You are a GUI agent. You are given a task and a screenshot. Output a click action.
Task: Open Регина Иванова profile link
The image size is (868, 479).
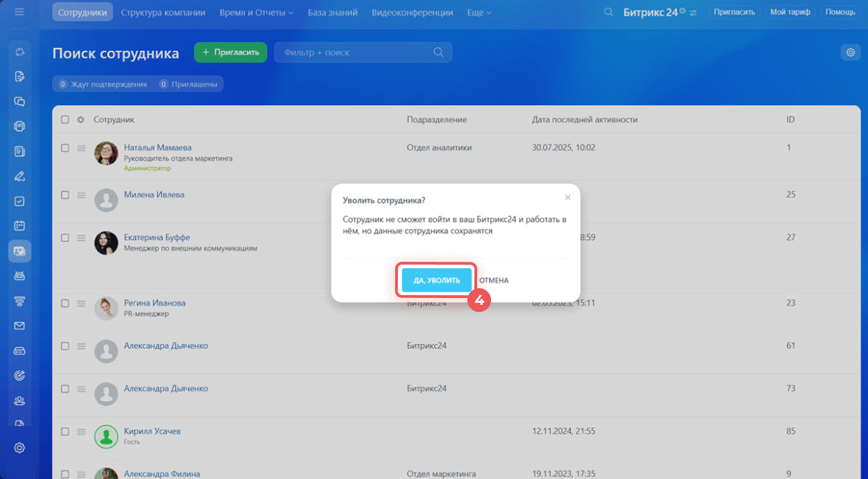[x=154, y=303]
